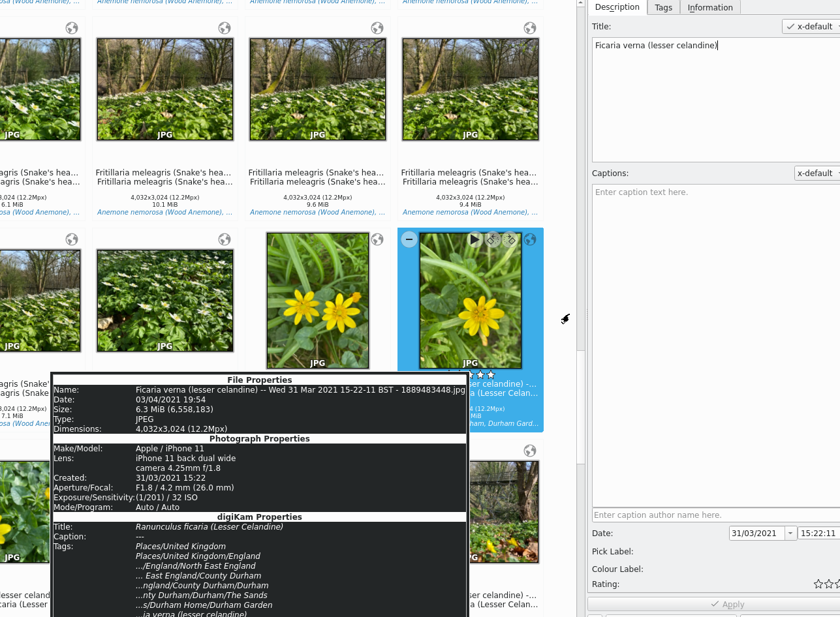Switch to the Tags tab
This screenshot has width=840, height=617.
(663, 8)
